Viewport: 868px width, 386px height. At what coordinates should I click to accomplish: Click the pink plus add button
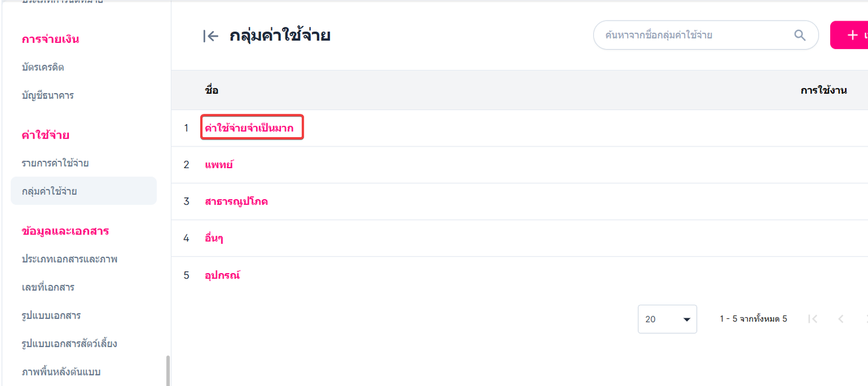point(851,35)
